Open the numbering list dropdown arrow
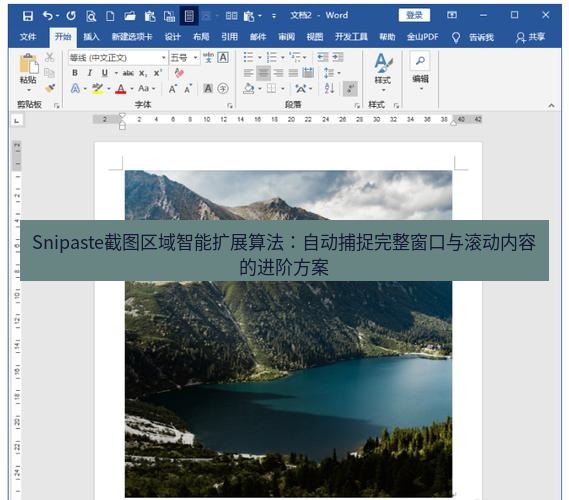 [x=283, y=58]
